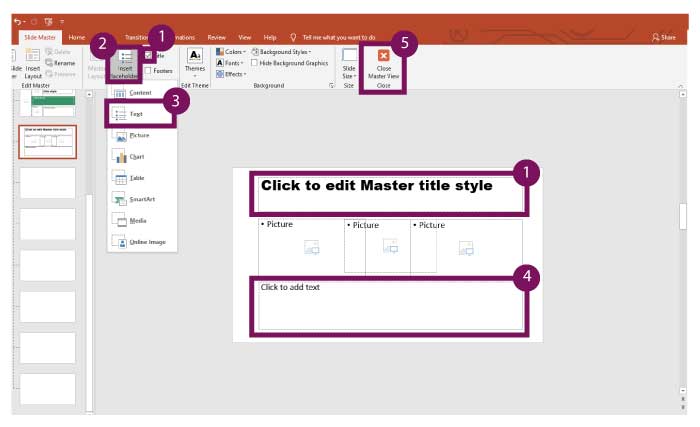Choose Picture placeholder from the menu
Image resolution: width=700 pixels, height=427 pixels.
pyautogui.click(x=142, y=135)
